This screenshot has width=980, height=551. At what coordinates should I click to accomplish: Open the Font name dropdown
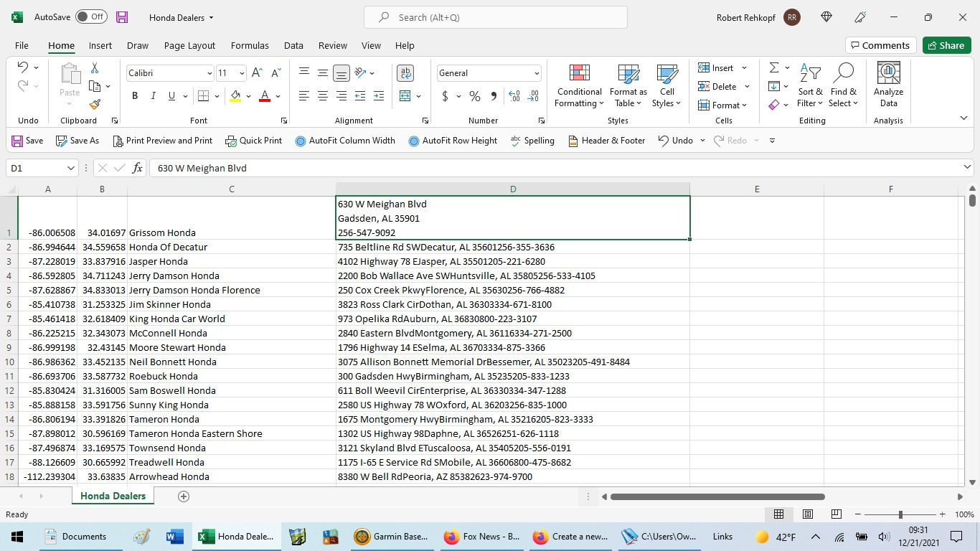(209, 73)
